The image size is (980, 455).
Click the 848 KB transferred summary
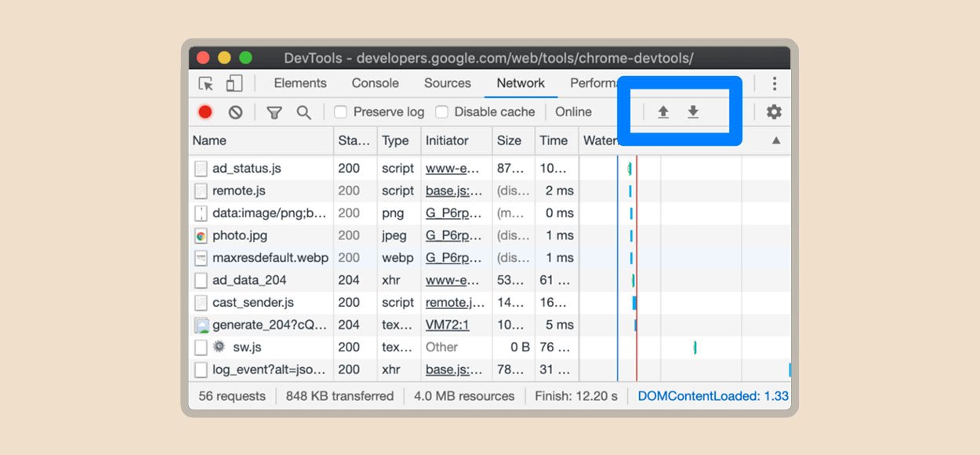tap(339, 396)
